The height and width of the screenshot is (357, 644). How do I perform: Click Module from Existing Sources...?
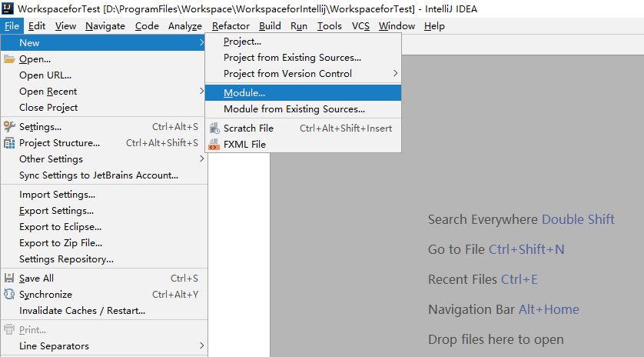tap(294, 109)
